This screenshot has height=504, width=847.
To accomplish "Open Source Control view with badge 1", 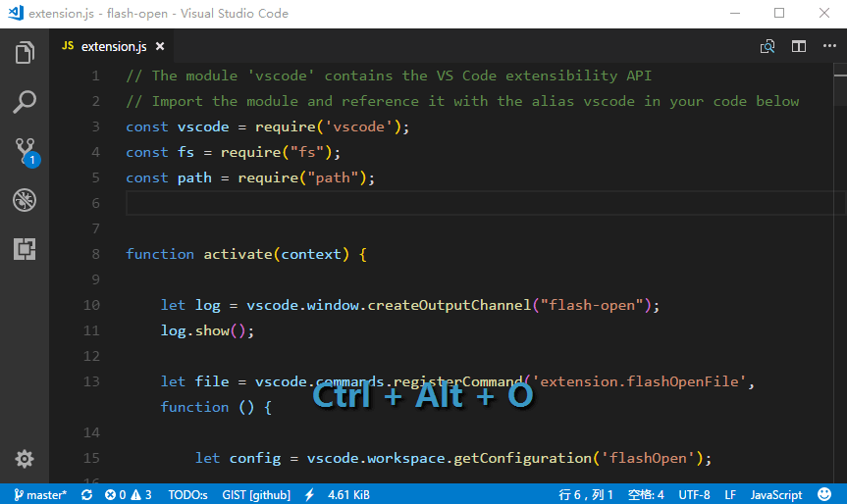I will click(26, 152).
